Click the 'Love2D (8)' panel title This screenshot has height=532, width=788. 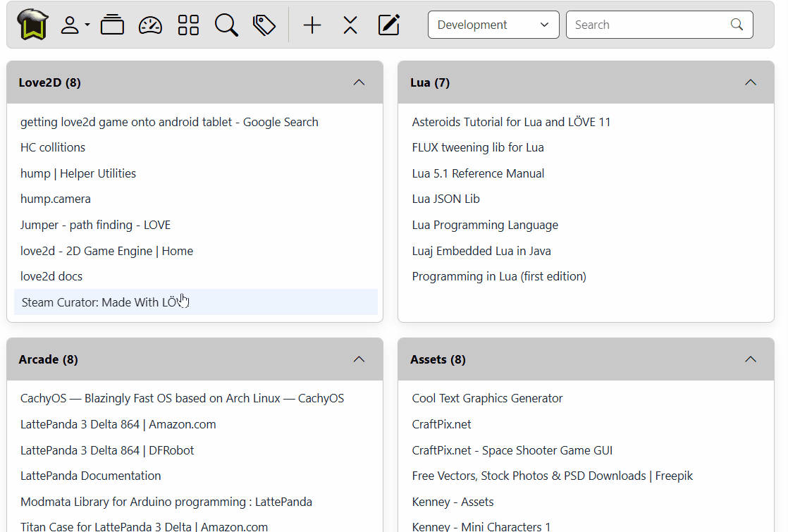pos(50,82)
